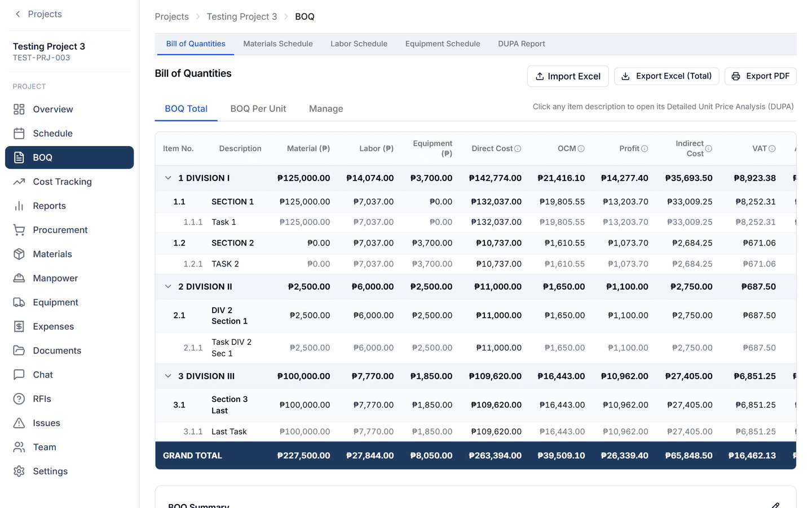Click the Settings gear icon
This screenshot has height=508, width=812.
tap(19, 471)
